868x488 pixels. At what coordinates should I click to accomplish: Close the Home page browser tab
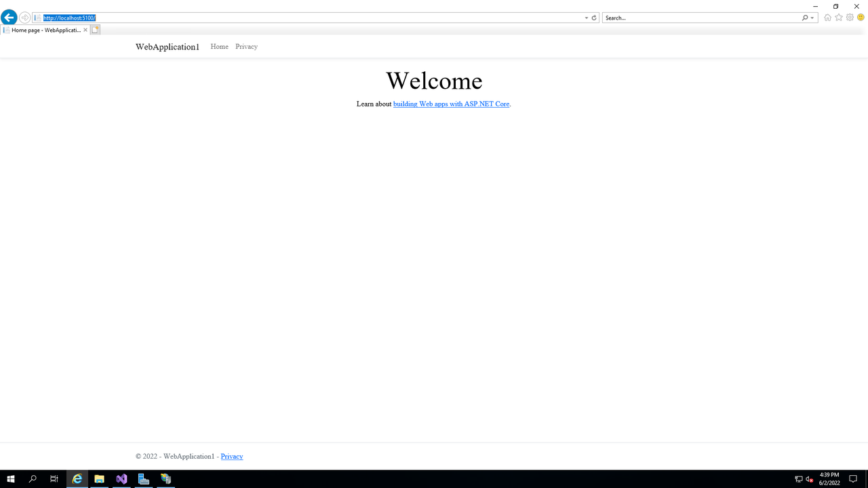[x=85, y=30]
